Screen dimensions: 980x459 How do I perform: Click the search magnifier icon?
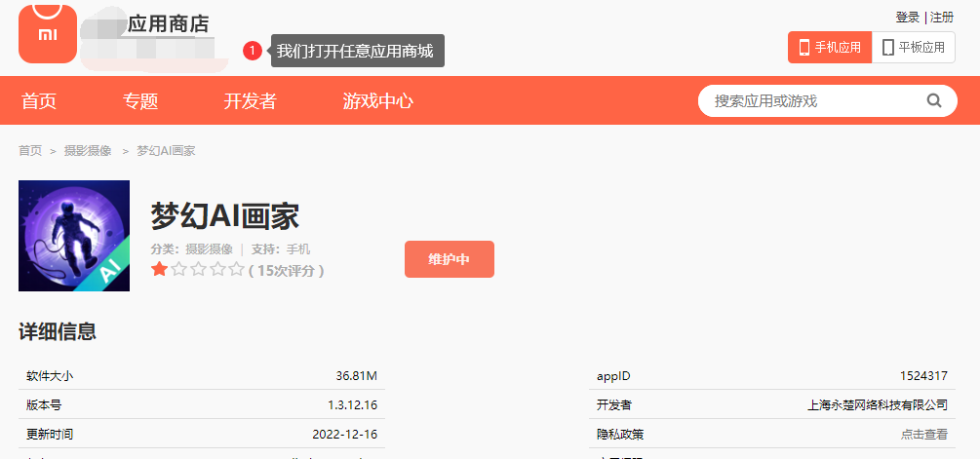click(934, 100)
